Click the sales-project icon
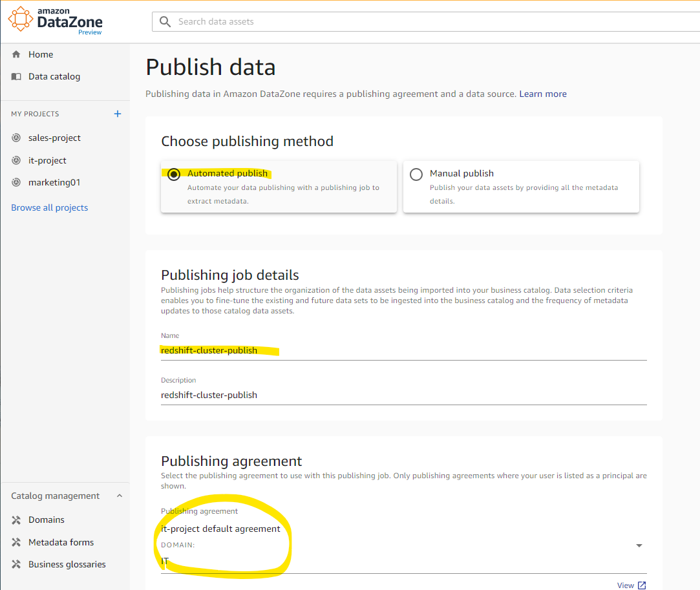Screen dimensions: 700x590 click(16, 138)
